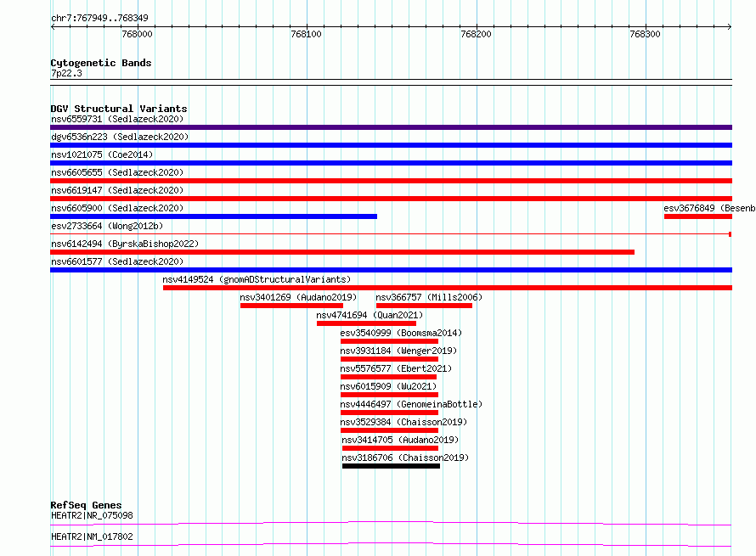Viewport: 756px width, 556px height.
Task: Open HEATR2|NR_075098 gene label
Action: (x=92, y=515)
